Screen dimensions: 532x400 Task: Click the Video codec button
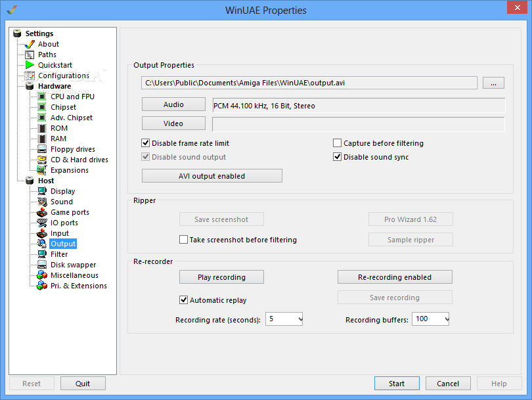[173, 123]
